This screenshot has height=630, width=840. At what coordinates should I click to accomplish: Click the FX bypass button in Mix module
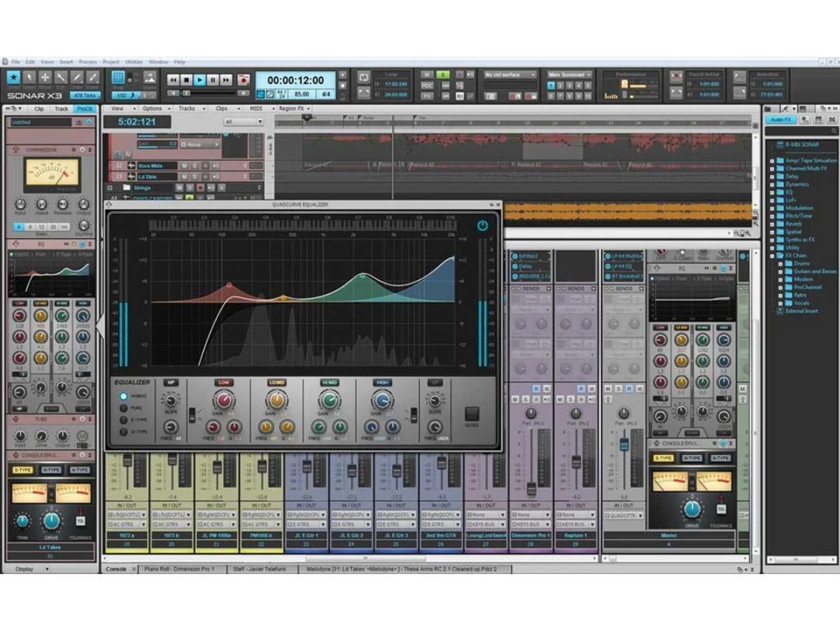pos(427,96)
